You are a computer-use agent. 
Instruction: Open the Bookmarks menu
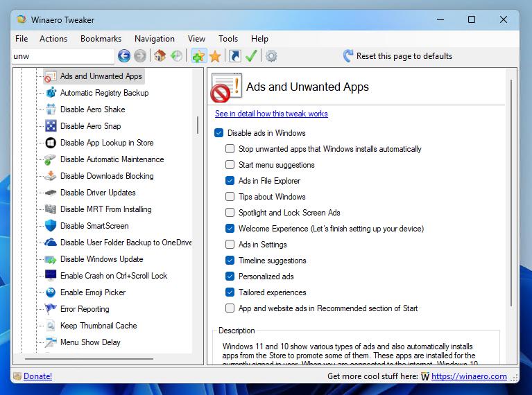(x=101, y=39)
